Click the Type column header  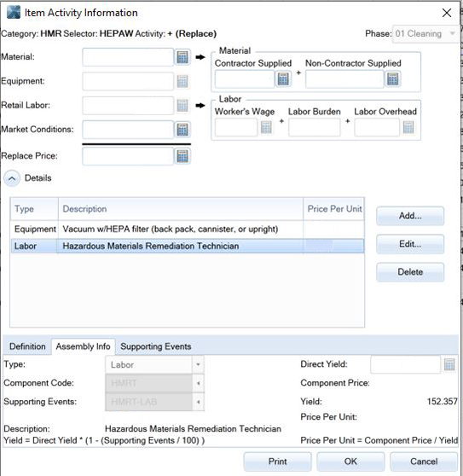[34, 209]
